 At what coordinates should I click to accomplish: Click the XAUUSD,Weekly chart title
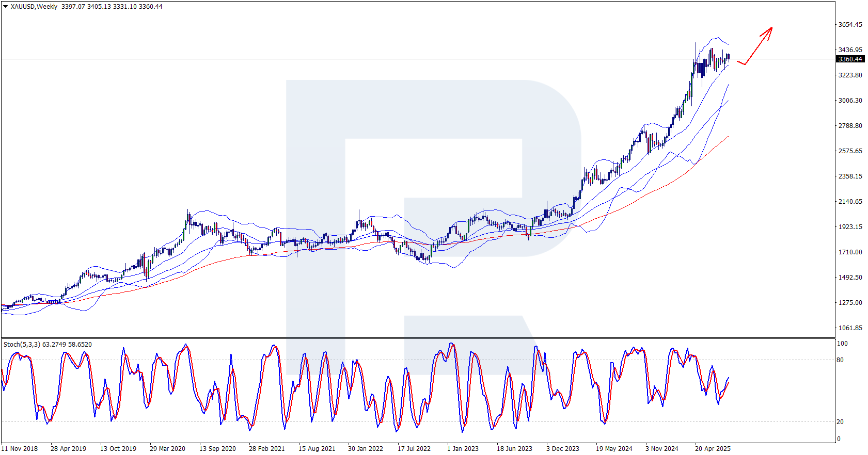point(34,7)
